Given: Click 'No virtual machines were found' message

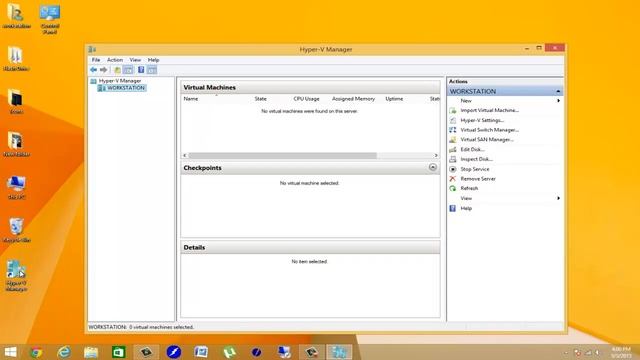Looking at the screenshot, I should point(309,111).
